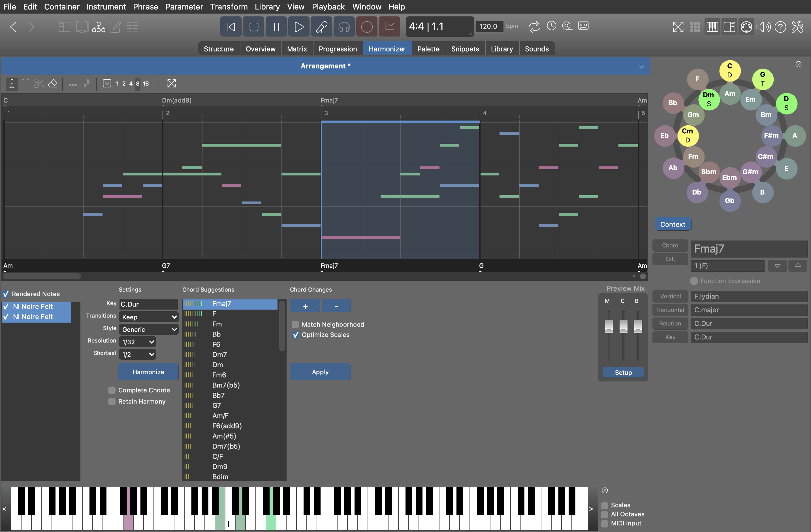Screen dimensions: 811x532
Task: Select the eraser tool
Action: coord(53,83)
